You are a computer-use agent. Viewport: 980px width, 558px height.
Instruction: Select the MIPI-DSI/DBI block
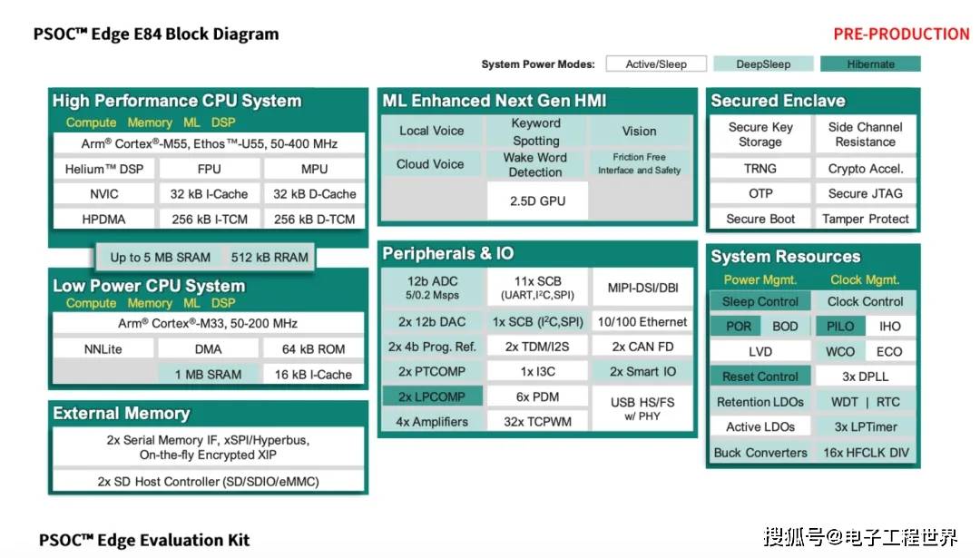(642, 288)
